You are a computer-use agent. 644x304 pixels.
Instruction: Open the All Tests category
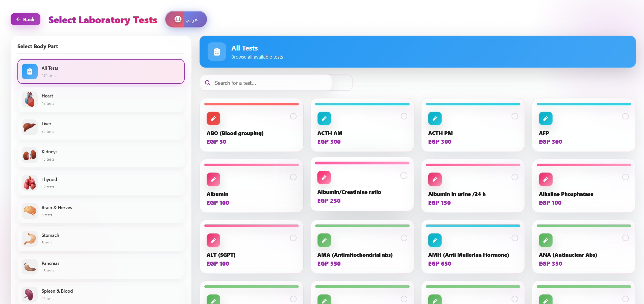coord(101,71)
